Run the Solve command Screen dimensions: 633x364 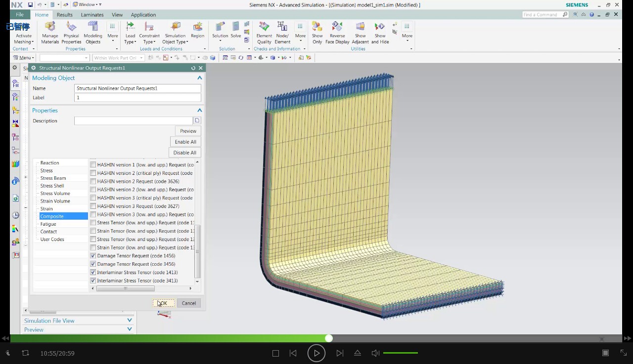point(236,31)
